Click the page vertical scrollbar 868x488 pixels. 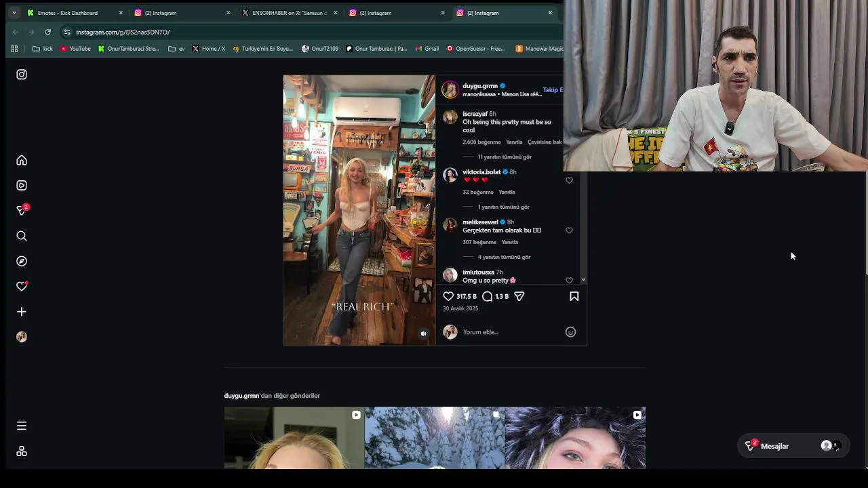[865, 224]
